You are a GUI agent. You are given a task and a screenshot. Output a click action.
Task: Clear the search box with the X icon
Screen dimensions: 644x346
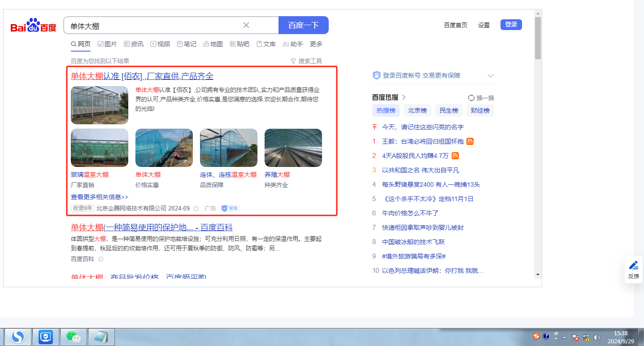click(246, 25)
